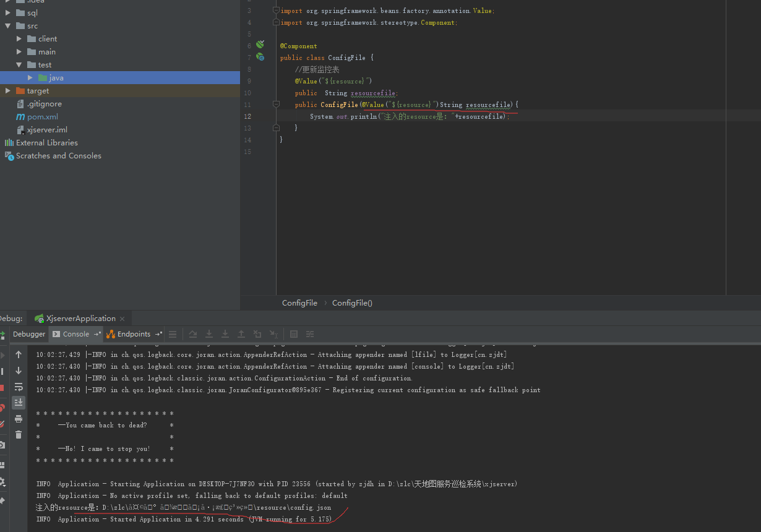
Task: Switch to the Debugger tab
Action: [x=29, y=334]
